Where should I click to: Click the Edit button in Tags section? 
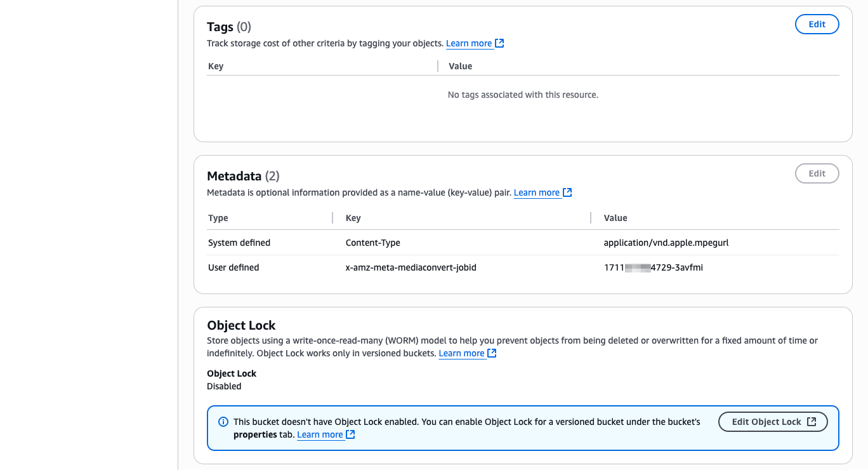point(817,24)
